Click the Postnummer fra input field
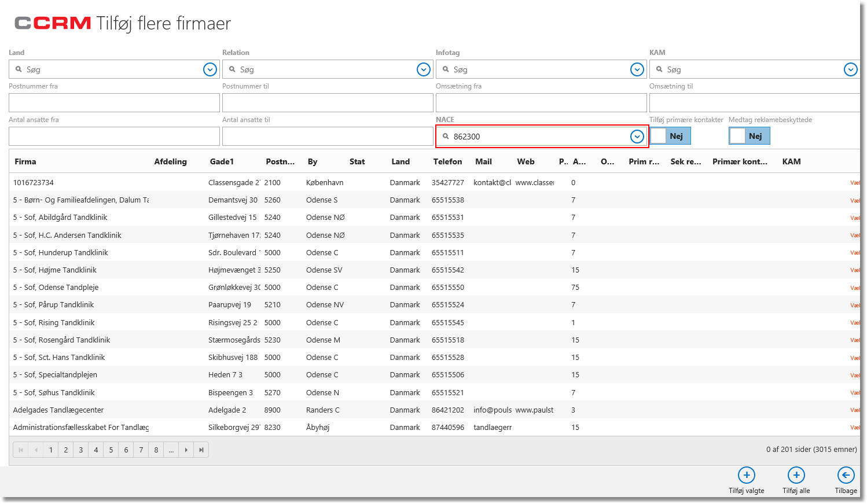 pyautogui.click(x=114, y=102)
